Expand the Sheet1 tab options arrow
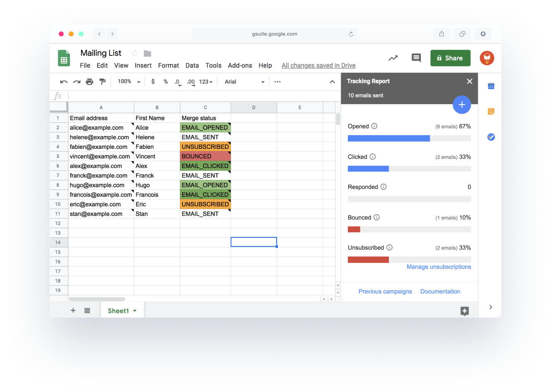Image resolution: width=551 pixels, height=392 pixels. point(135,311)
